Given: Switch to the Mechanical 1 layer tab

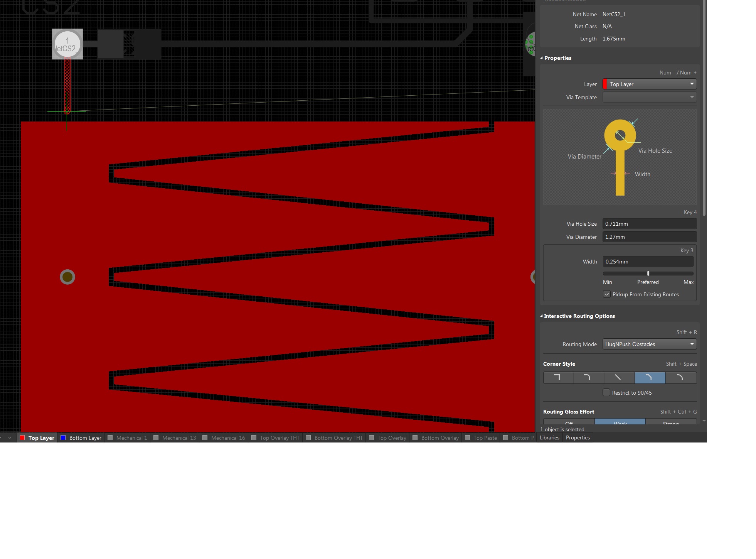Looking at the screenshot, I should pyautogui.click(x=127, y=438).
